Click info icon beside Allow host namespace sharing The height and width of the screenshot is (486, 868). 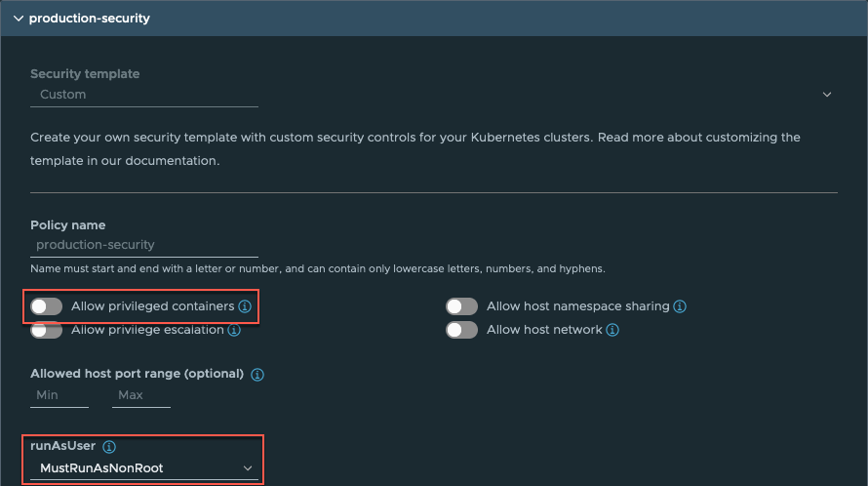click(x=680, y=306)
